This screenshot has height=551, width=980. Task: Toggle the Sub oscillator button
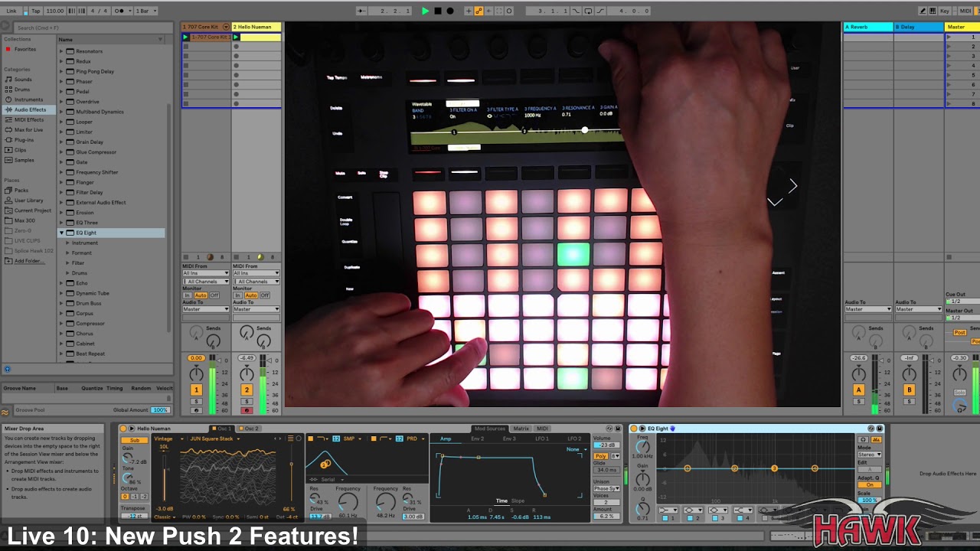click(x=135, y=440)
